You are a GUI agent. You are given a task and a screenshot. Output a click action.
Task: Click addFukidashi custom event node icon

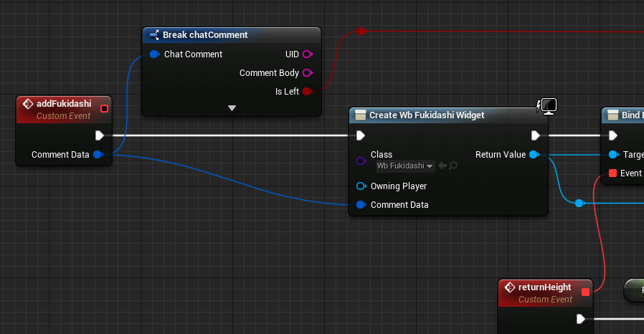[27, 104]
